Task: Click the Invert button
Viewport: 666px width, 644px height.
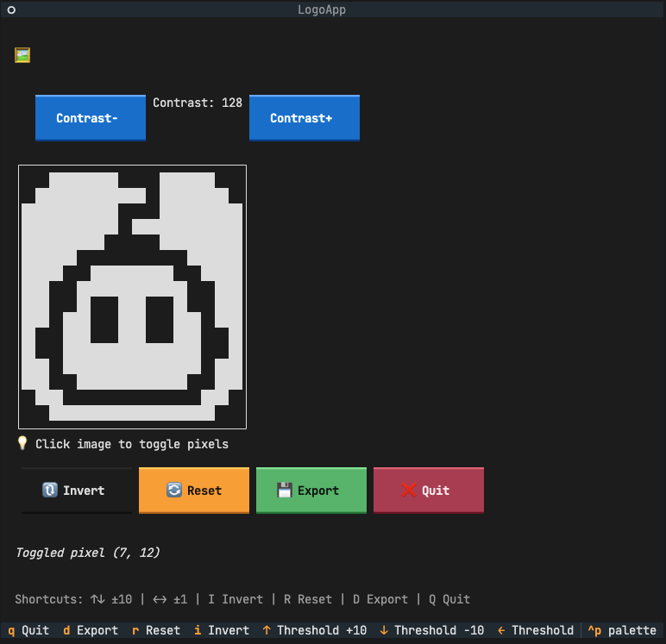Action: click(x=77, y=491)
